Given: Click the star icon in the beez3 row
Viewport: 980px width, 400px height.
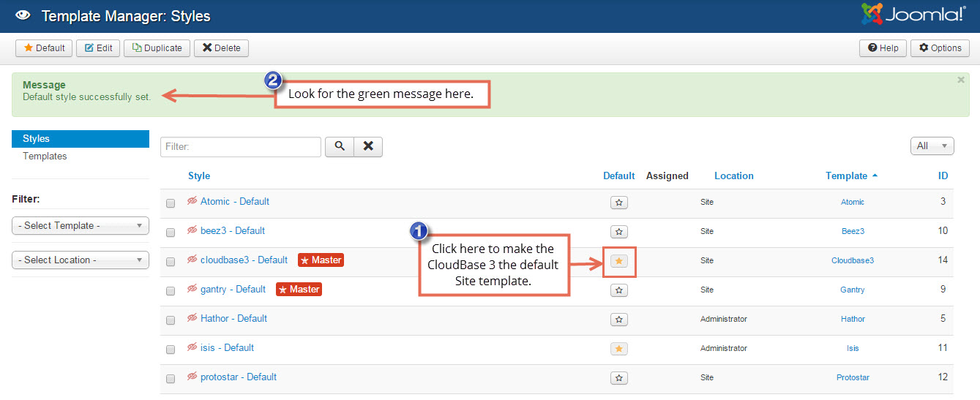Looking at the screenshot, I should point(619,232).
